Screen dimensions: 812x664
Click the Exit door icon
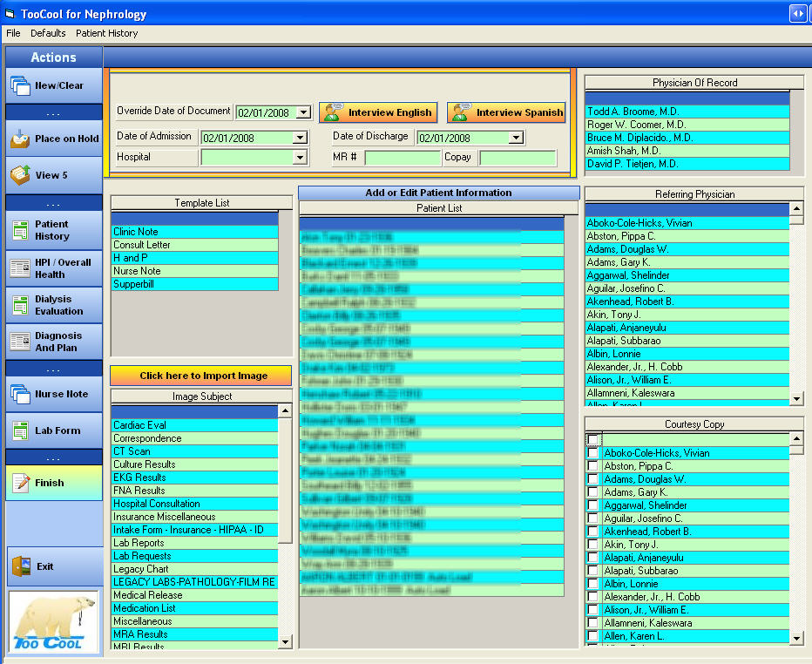(21, 566)
